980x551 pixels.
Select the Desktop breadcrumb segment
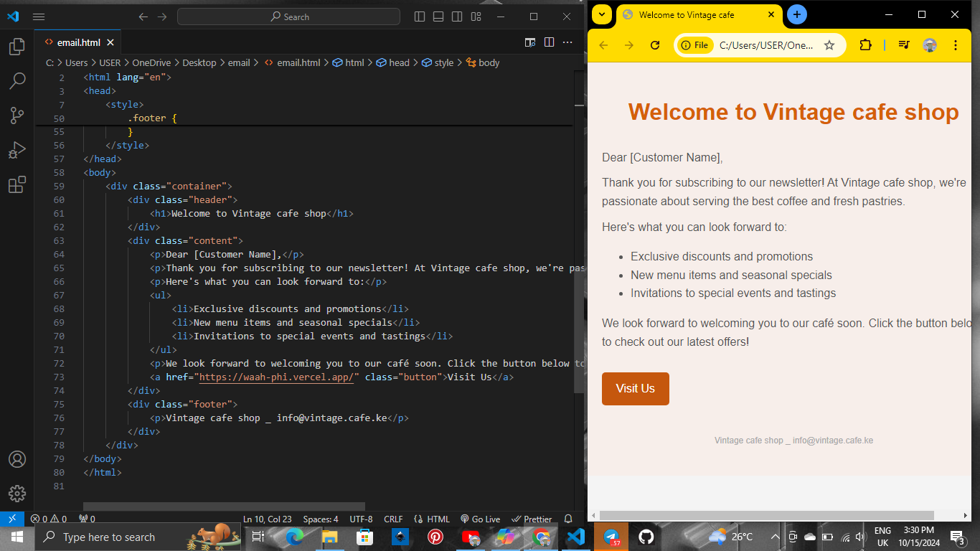pos(199,62)
